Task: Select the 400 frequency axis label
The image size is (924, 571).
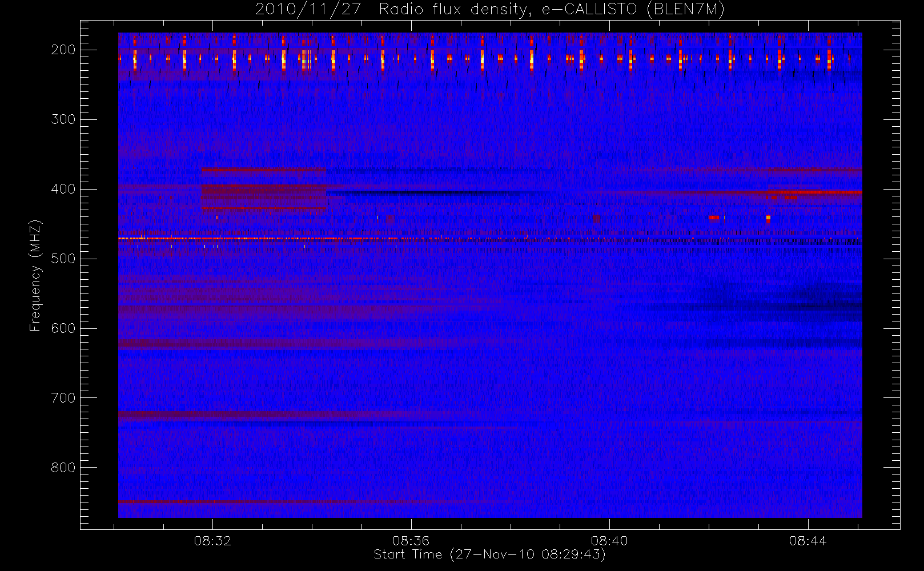Action: [63, 189]
